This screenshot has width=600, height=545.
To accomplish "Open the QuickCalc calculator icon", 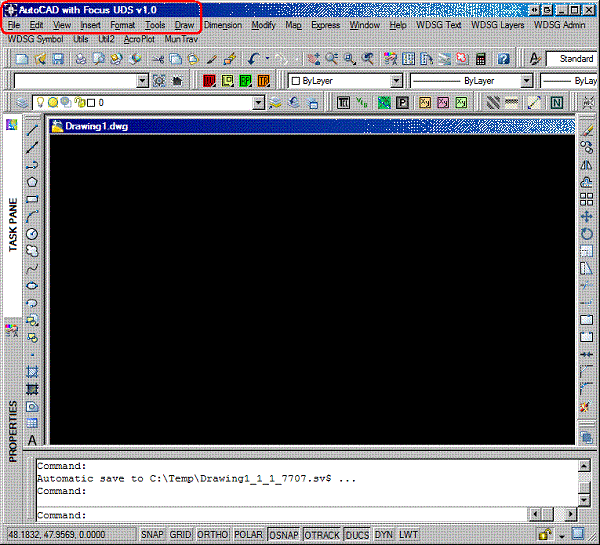I will 481,59.
